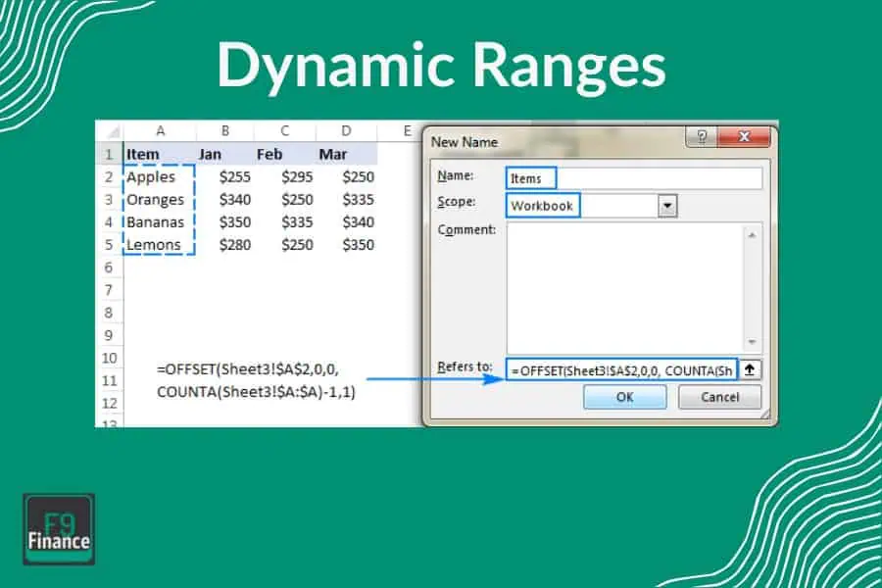Click the OK button
882x588 pixels.
624,397
